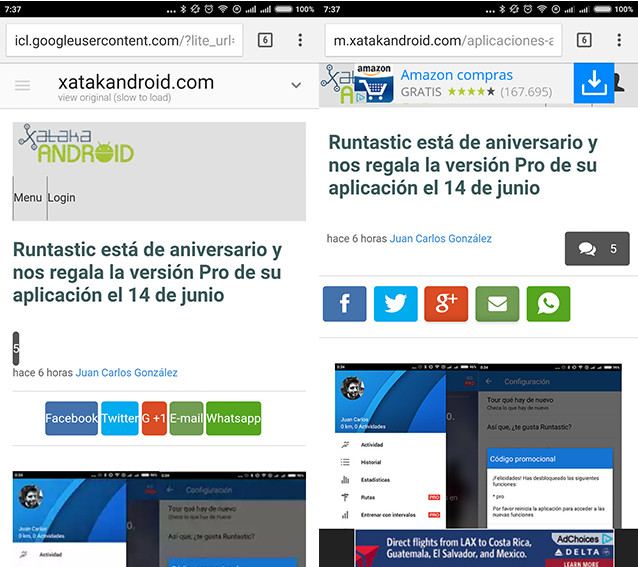Share via Whatsapp text button
638x567 pixels.
click(x=234, y=418)
